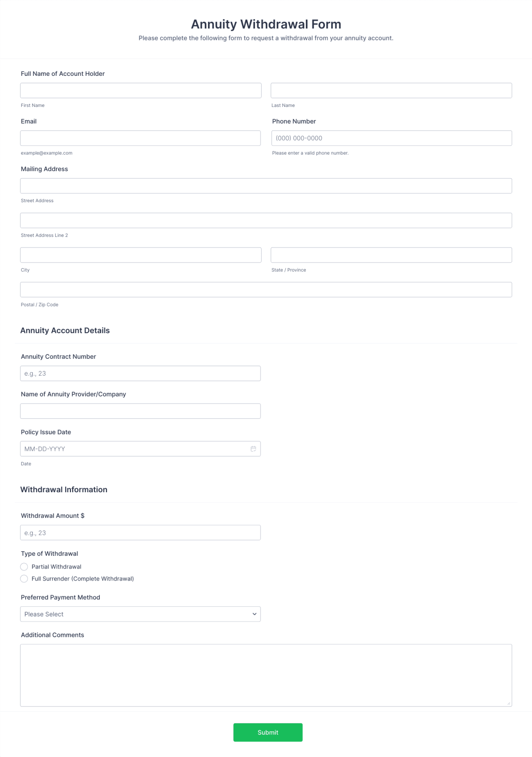Focus Street Address Line 2 field
The image size is (532, 757).
click(x=266, y=220)
